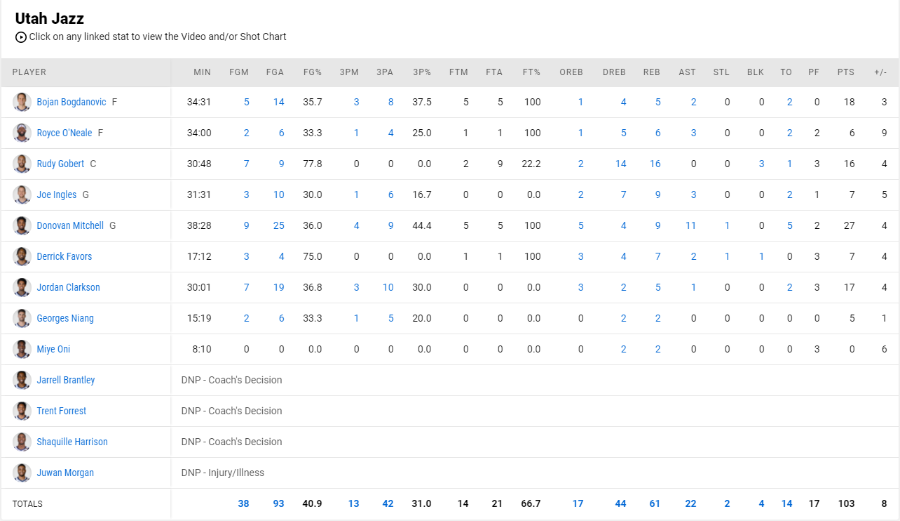View Jordan Clarkson's 10 three-point attempts
The height and width of the screenshot is (521, 900).
click(388, 287)
